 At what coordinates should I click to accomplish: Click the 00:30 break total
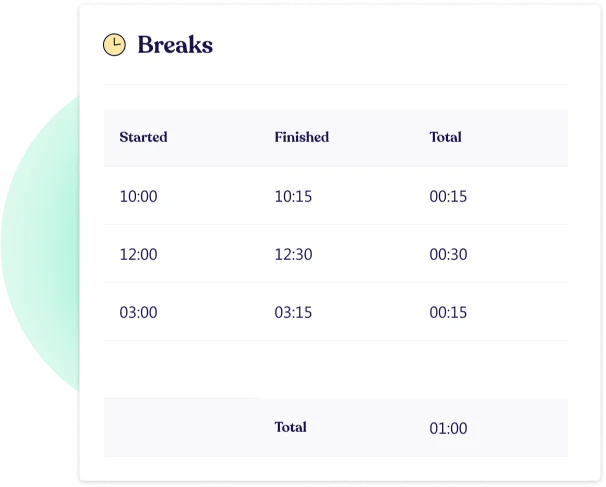coord(448,254)
